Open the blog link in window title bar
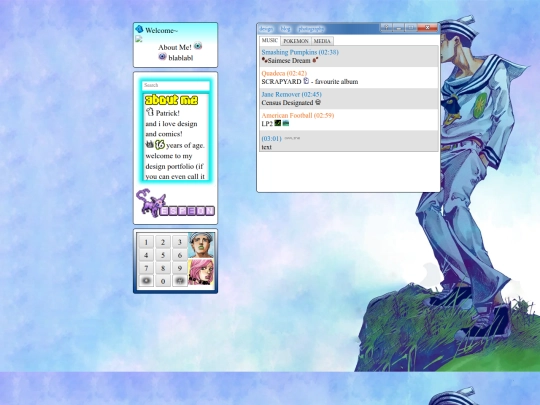The width and height of the screenshot is (540, 405). tap(285, 29)
